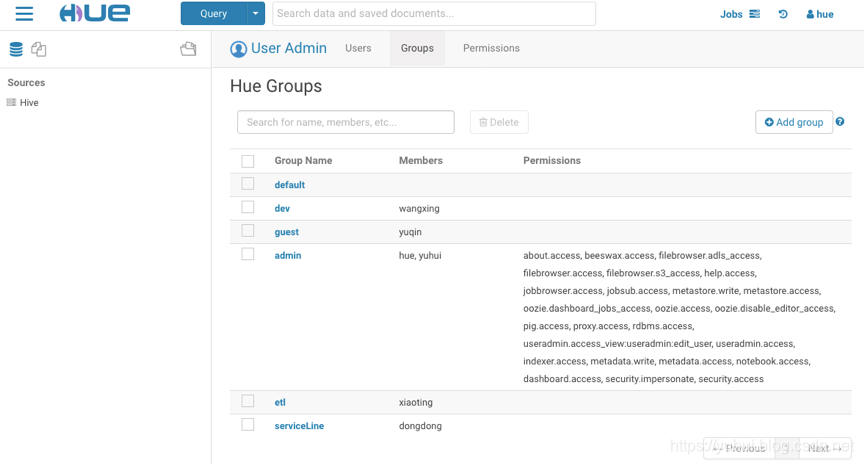Click the Add group button
This screenshot has width=864, height=464.
[x=794, y=122]
